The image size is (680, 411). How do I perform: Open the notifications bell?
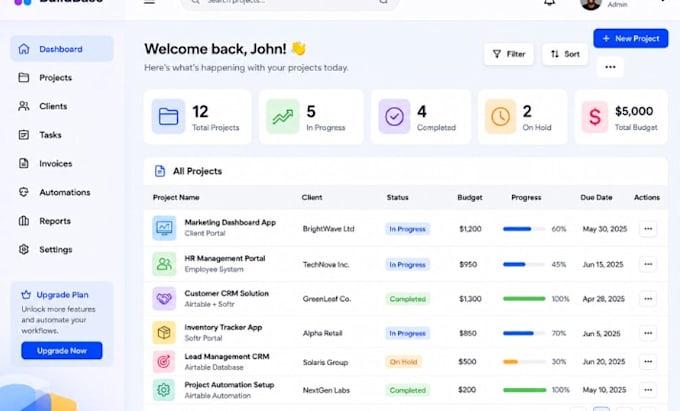(x=549, y=3)
